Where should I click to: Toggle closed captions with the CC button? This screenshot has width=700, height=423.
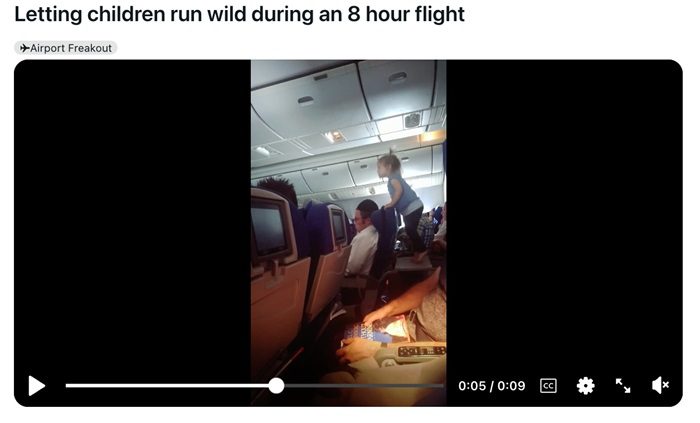(548, 386)
